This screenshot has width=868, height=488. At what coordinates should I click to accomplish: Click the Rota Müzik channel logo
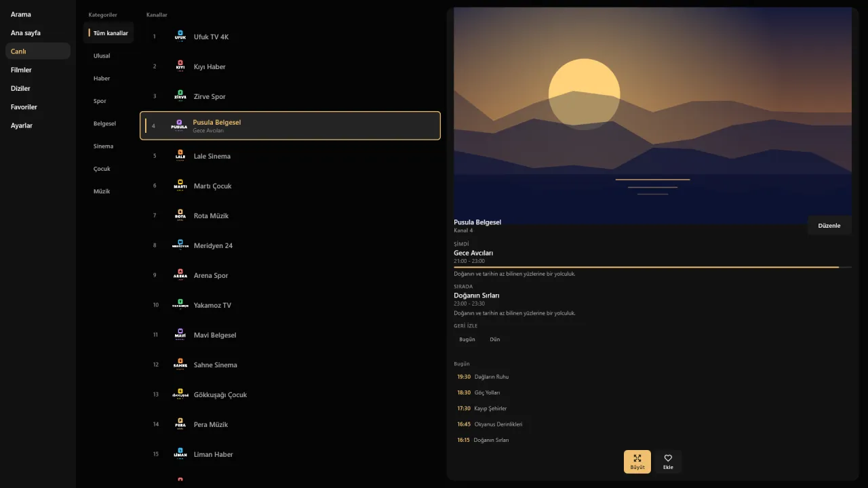180,216
